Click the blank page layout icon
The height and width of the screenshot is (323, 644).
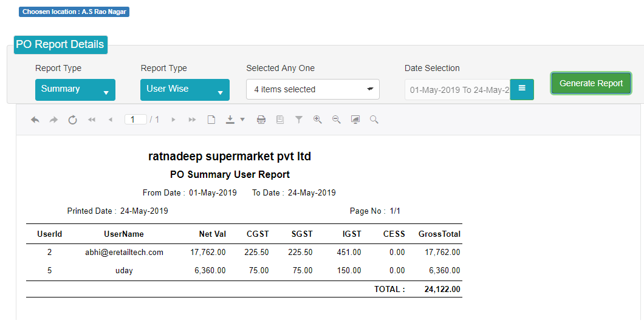211,120
